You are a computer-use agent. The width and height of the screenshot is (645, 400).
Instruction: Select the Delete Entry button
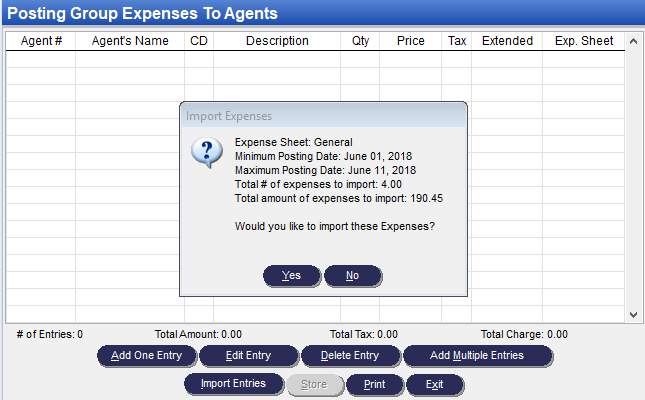point(350,355)
